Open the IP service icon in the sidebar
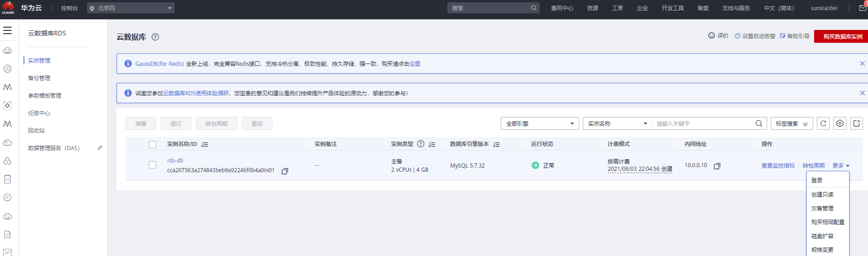 (x=7, y=198)
